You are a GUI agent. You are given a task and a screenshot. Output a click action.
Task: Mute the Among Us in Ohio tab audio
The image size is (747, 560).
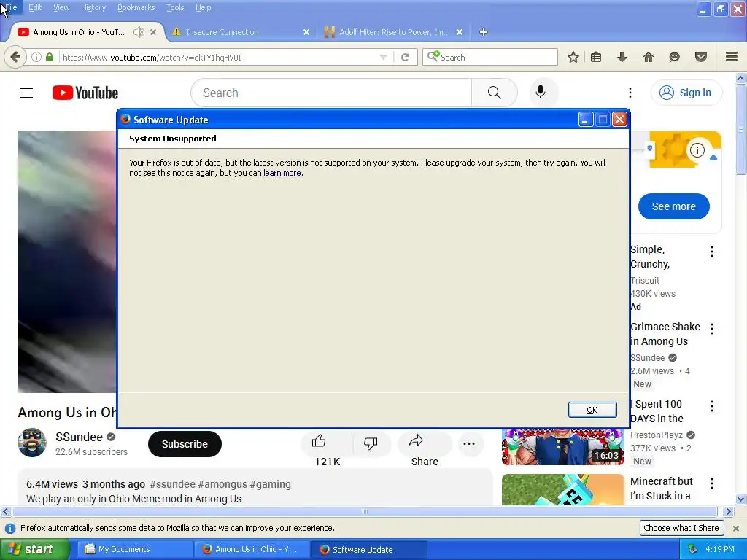pyautogui.click(x=139, y=32)
